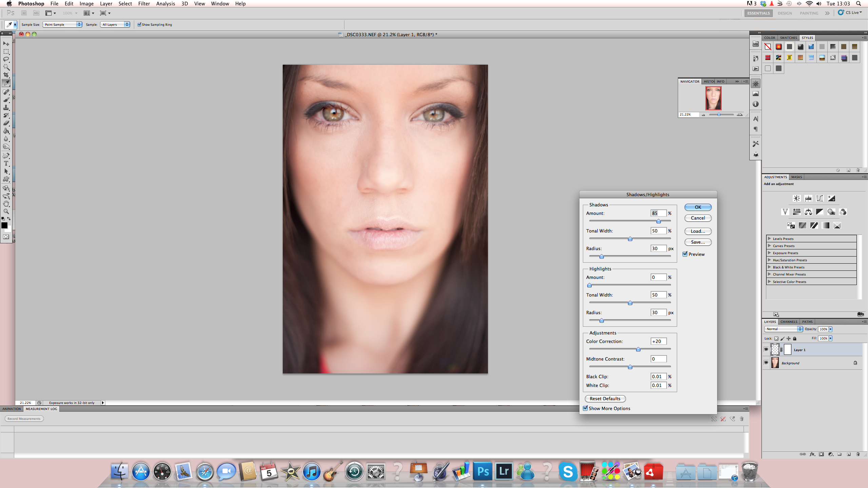Select the Type tool

6,163
